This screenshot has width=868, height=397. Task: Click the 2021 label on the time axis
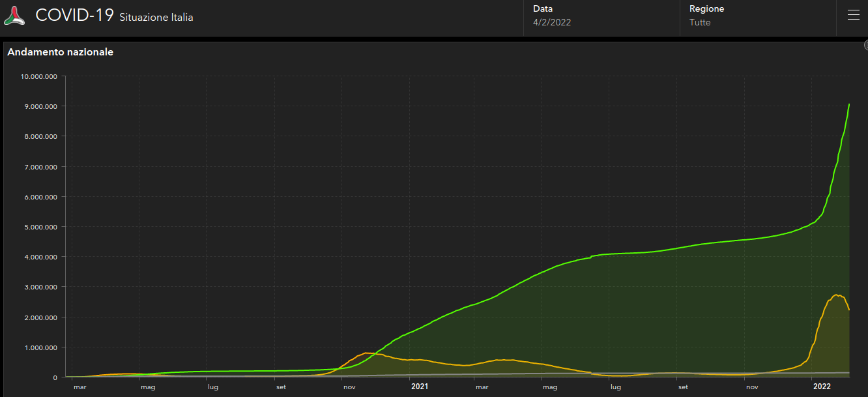pyautogui.click(x=420, y=387)
